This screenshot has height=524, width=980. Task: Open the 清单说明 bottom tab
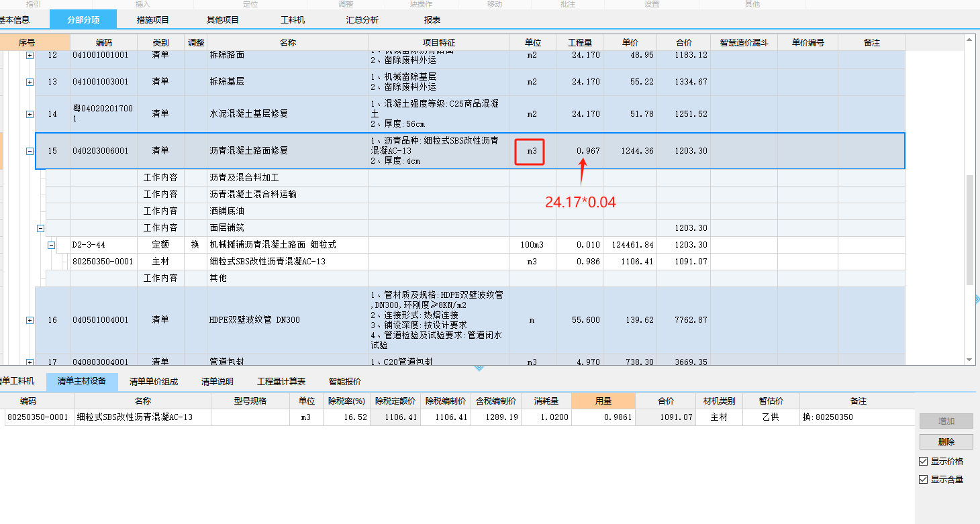click(217, 382)
